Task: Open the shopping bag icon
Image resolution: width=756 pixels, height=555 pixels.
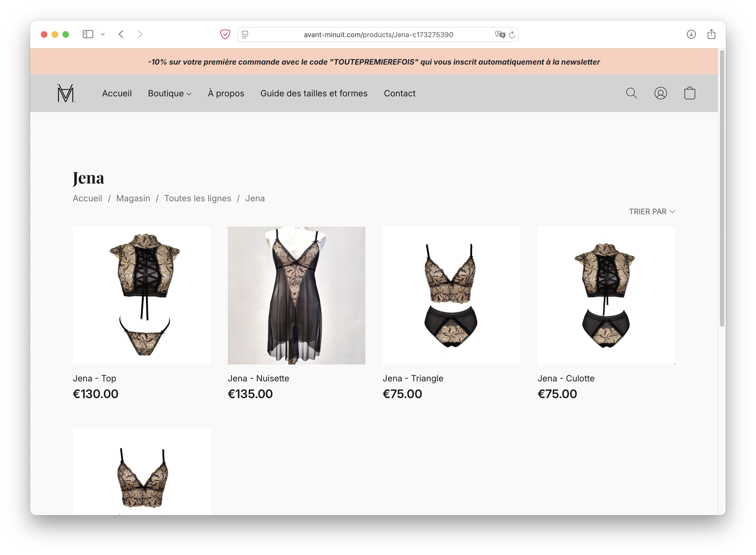Action: (690, 93)
